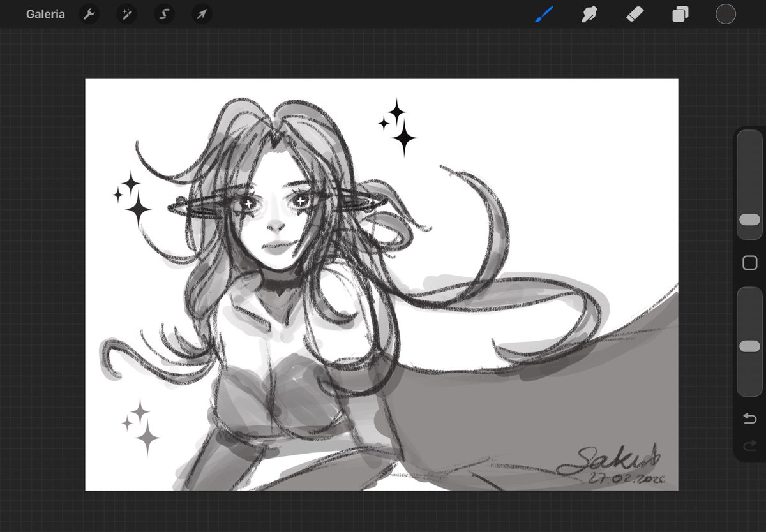Tap the brush opacity slider handle
Image resolution: width=766 pixels, height=532 pixels.
[749, 346]
